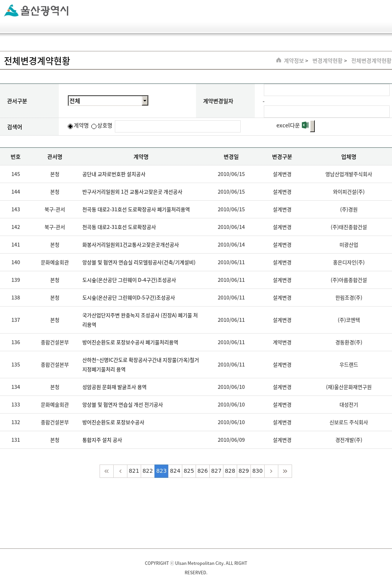Image resolution: width=392 pixels, height=588 pixels.
Task: Click 변경계약현황 breadcrumb link
Action: [327, 61]
